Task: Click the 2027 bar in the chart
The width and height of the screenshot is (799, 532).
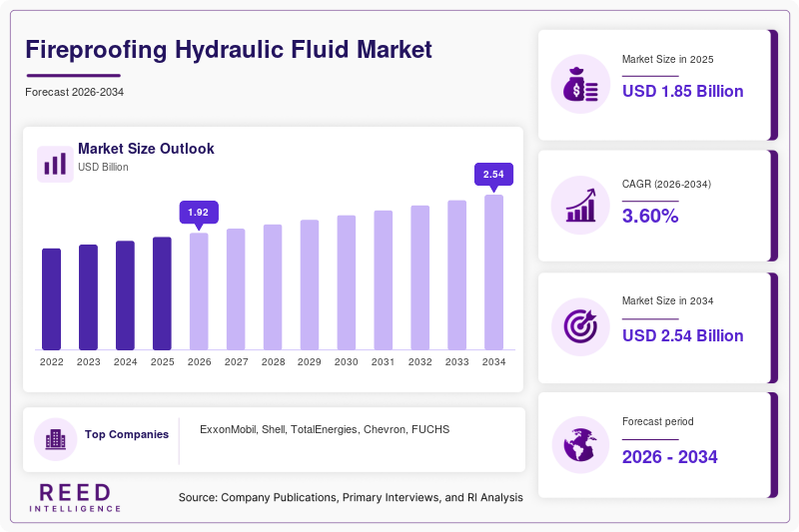Action: [x=236, y=289]
